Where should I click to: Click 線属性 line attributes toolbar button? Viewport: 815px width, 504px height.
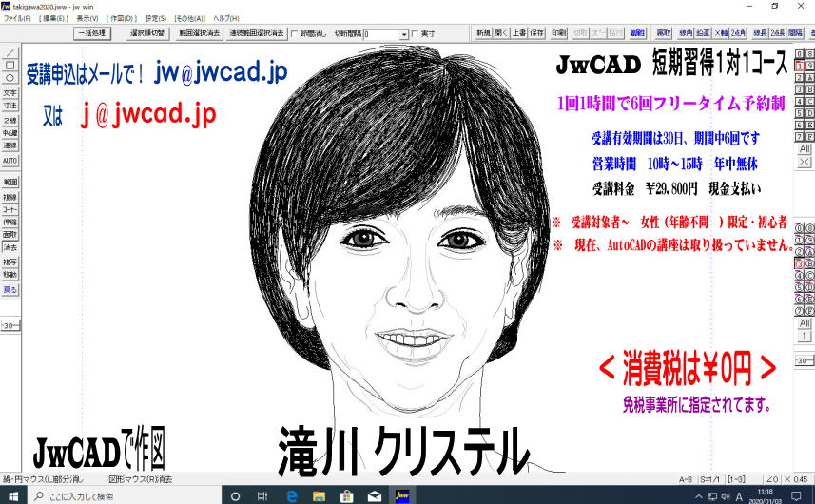point(638,32)
